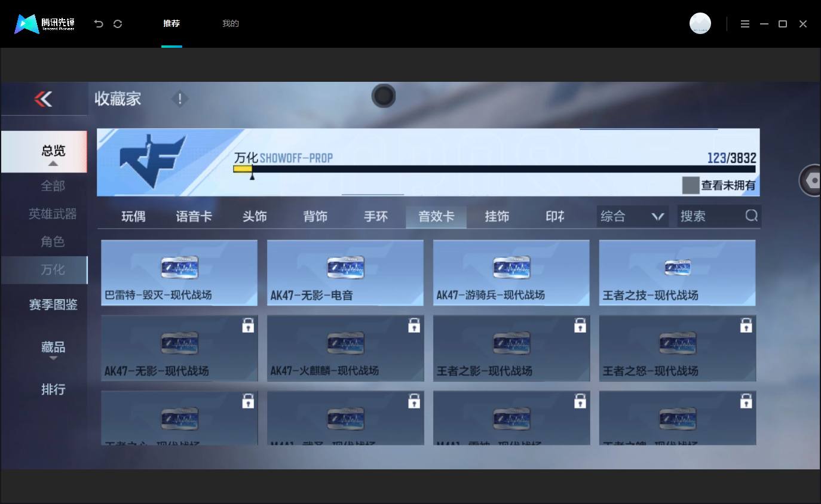Select the 语音卡 category tab
Screen dimensions: 821x504
pyautogui.click(x=194, y=216)
